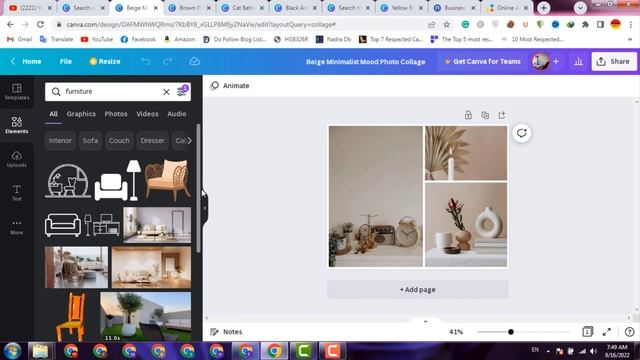This screenshot has width=640, height=360.
Task: Open search filters icon in search box
Action: (182, 91)
